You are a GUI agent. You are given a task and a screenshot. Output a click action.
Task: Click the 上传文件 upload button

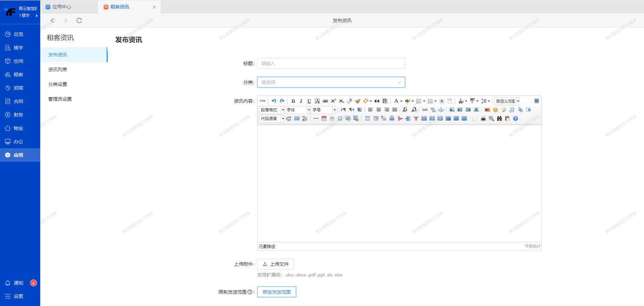point(276,264)
